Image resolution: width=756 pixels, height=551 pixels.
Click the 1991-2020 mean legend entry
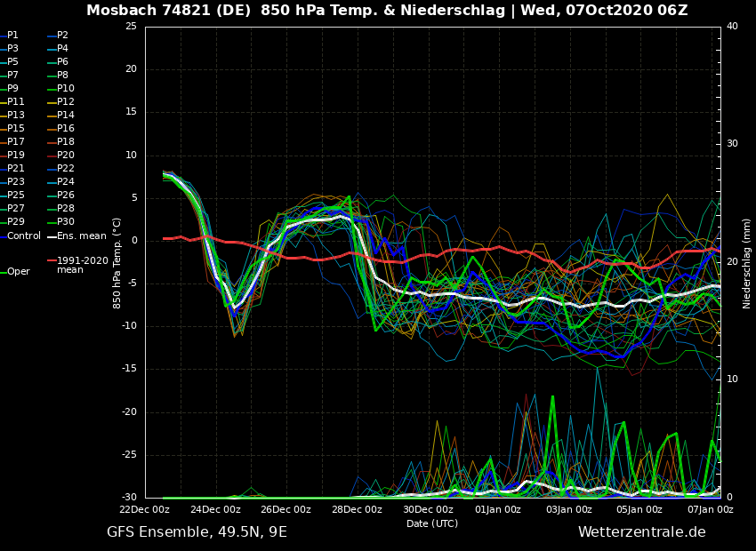[82, 265]
